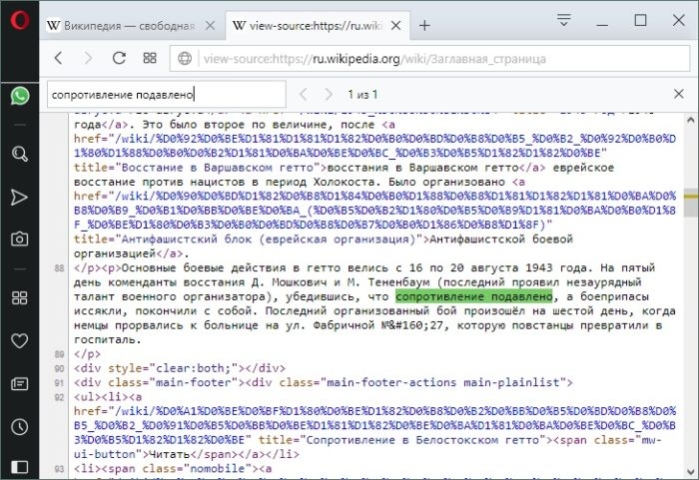This screenshot has width=699, height=480.
Task: Open My Flow arrow icon in sidebar
Action: 20,197
